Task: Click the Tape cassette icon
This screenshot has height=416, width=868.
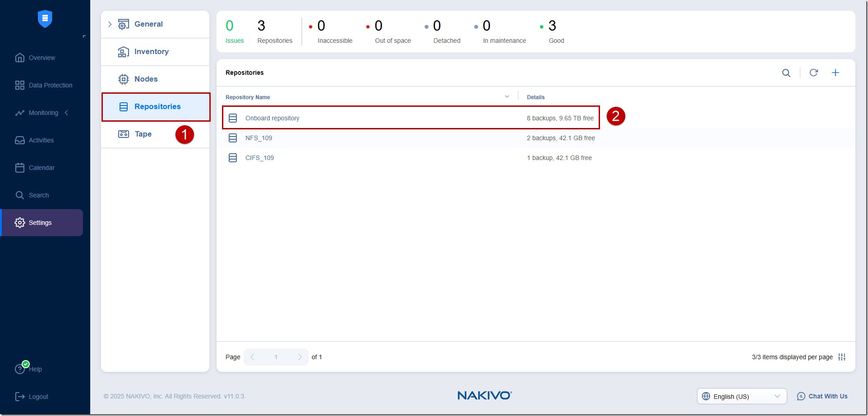Action: click(x=124, y=134)
